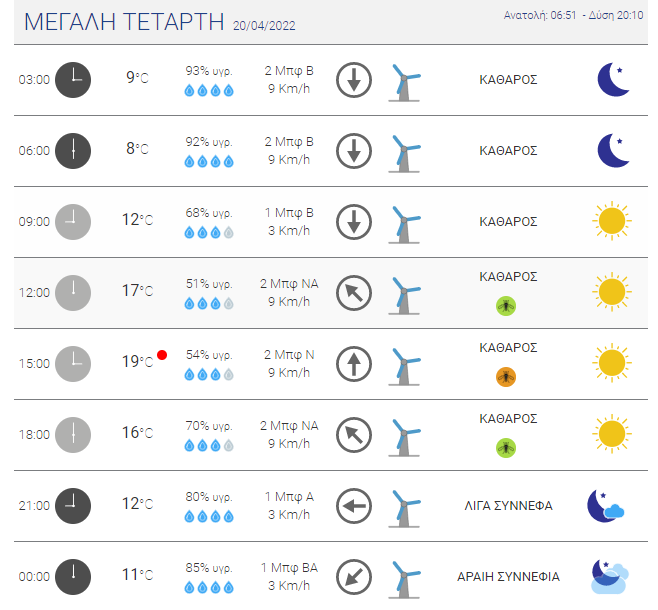
Task: Click the 2 Μπφ ΝΑ wind text at 12:00
Action: (289, 284)
